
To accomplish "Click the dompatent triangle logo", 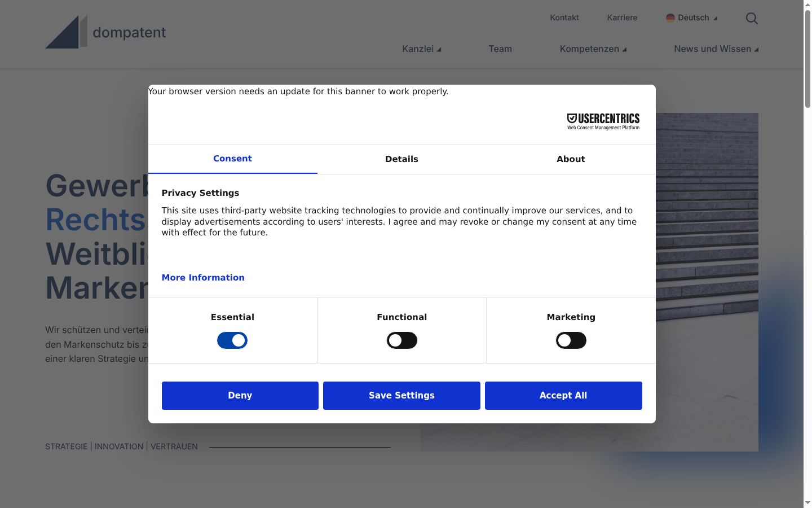I will pyautogui.click(x=66, y=32).
